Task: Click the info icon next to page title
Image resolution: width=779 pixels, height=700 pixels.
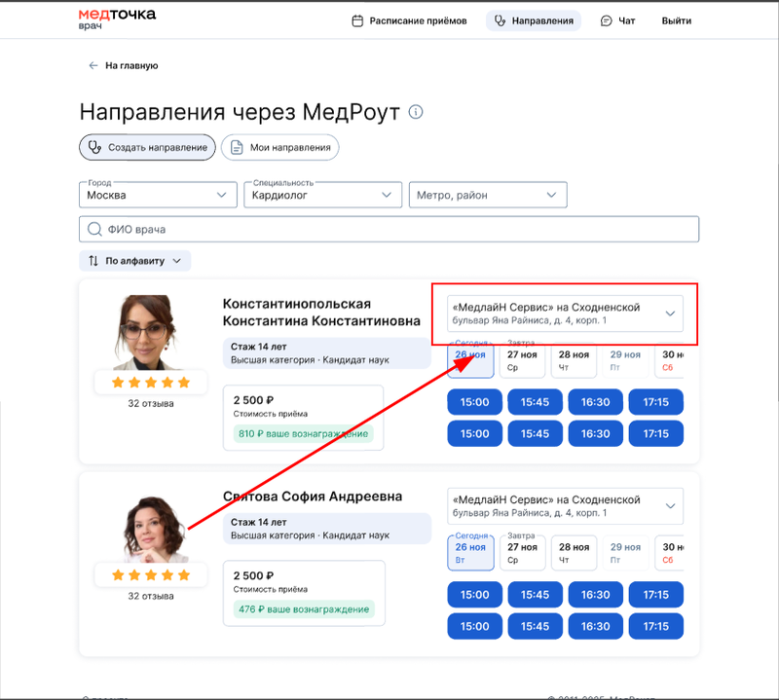Action: (416, 111)
